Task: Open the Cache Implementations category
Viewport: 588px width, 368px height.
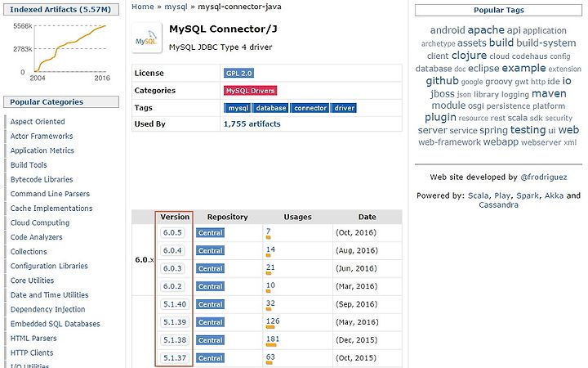Action: 51,209
